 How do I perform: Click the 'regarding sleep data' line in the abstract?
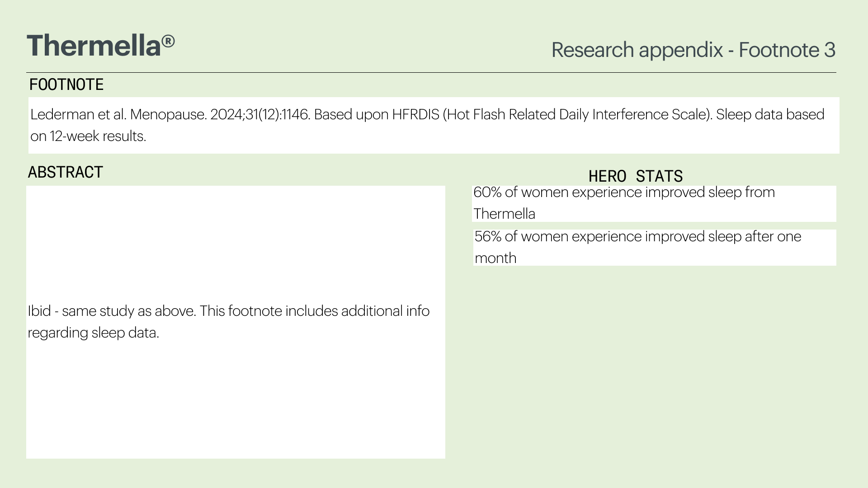93,333
